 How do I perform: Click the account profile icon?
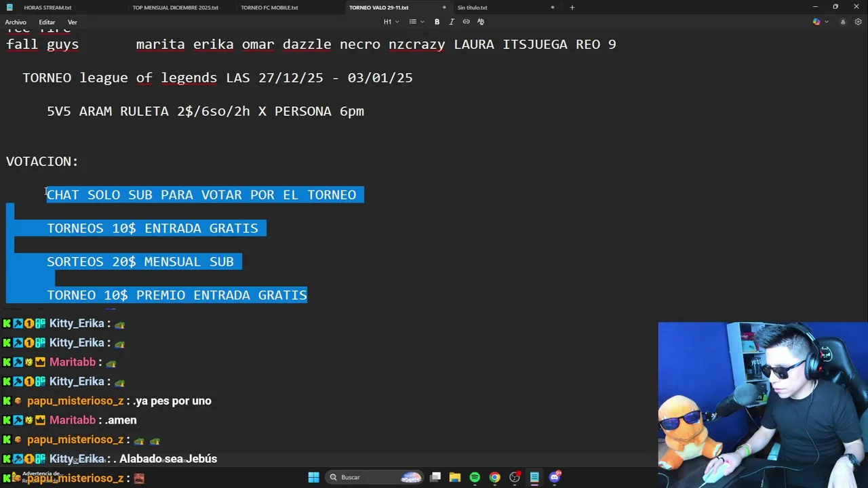click(843, 22)
